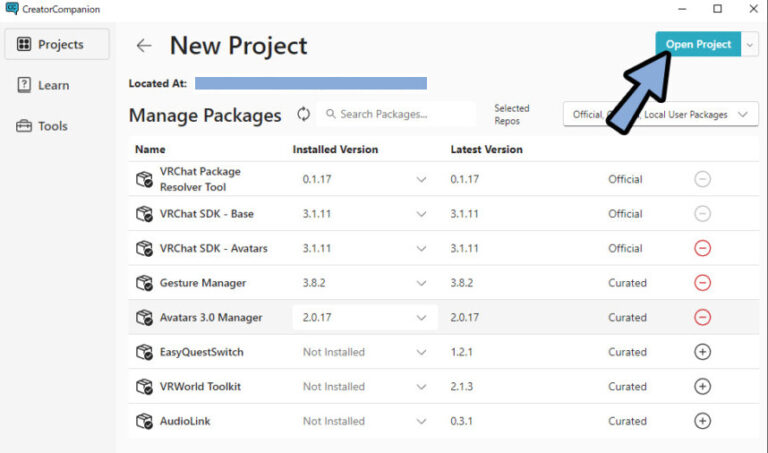Image resolution: width=768 pixels, height=453 pixels.
Task: Expand the arrow next to Open Project
Action: 750,44
